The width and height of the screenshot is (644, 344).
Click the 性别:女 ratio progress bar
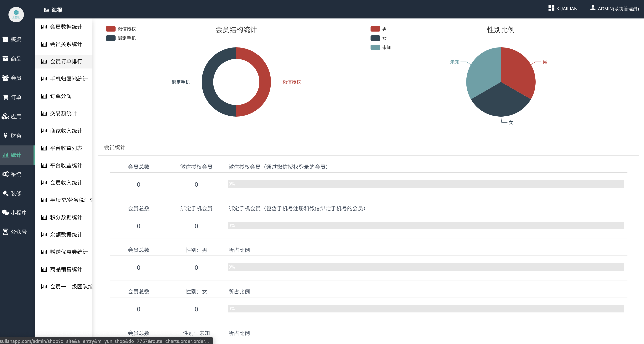pos(426,309)
